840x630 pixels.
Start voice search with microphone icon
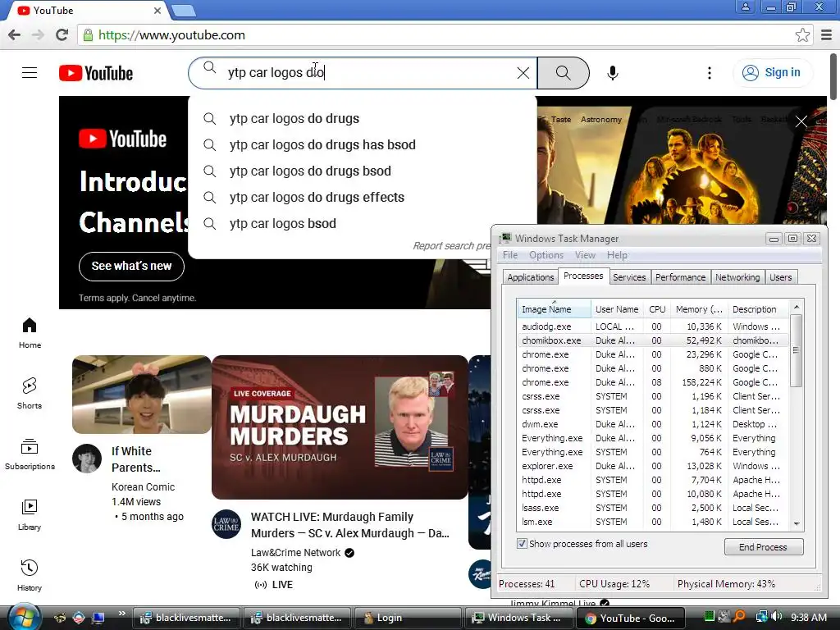click(x=612, y=73)
